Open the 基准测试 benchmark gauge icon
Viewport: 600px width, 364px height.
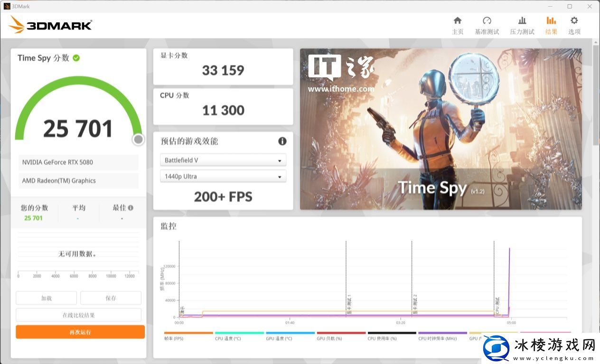pyautogui.click(x=487, y=21)
